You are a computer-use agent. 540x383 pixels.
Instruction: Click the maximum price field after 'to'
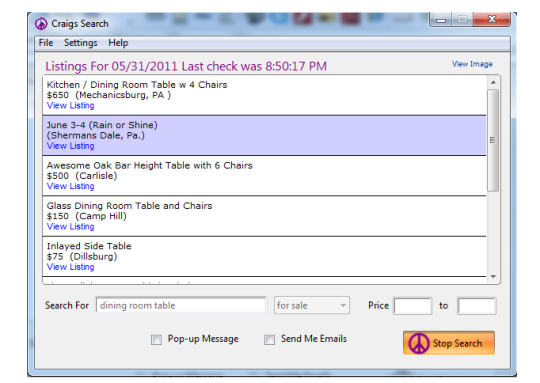click(477, 306)
